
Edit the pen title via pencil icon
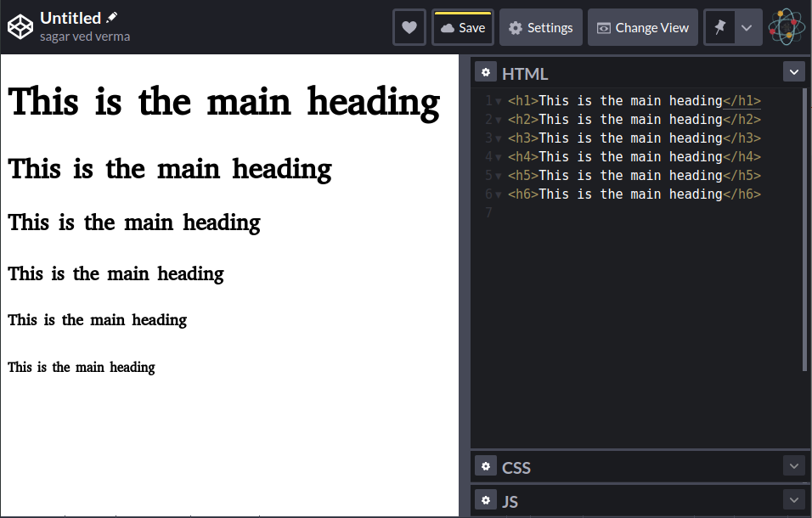111,18
